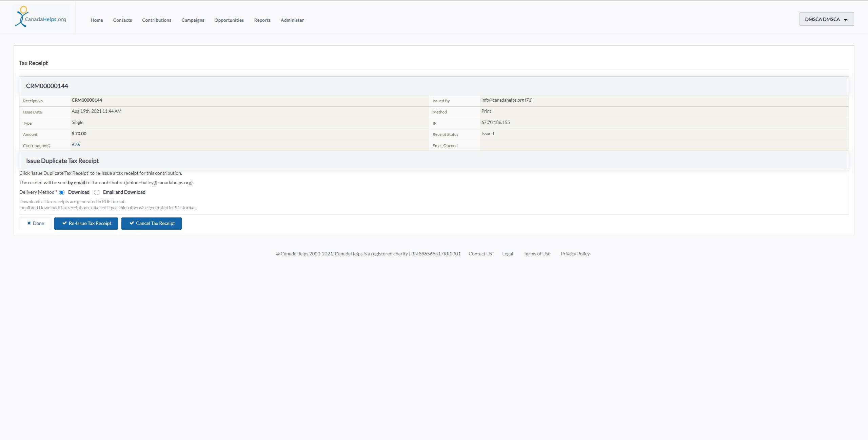
Task: Open contribution 676 link
Action: pyautogui.click(x=76, y=145)
